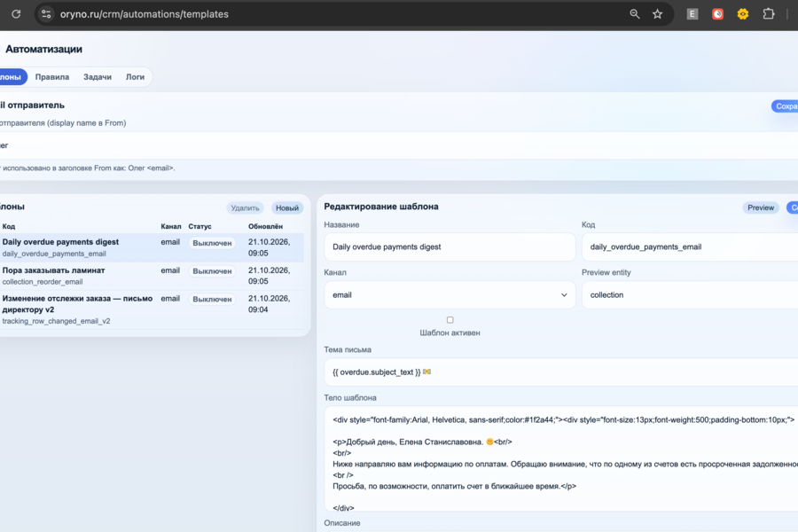This screenshot has height=532, width=798.
Task: Click the zoom magnifier icon in address bar
Action: tap(634, 14)
